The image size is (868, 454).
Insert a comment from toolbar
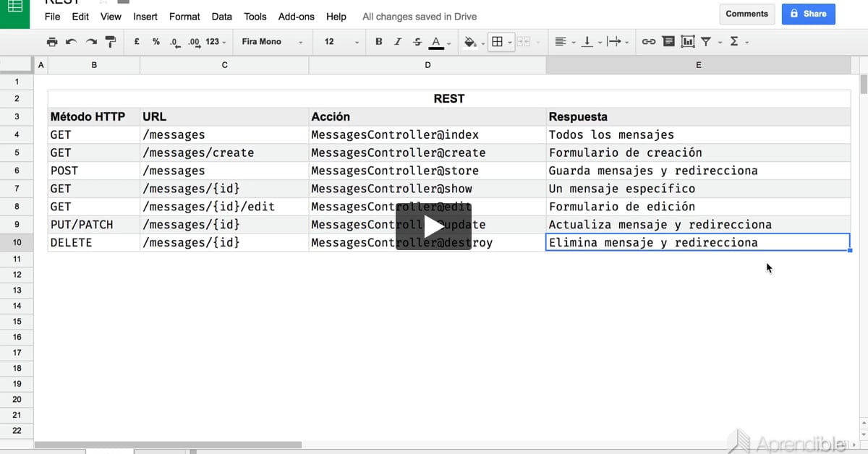click(x=668, y=42)
